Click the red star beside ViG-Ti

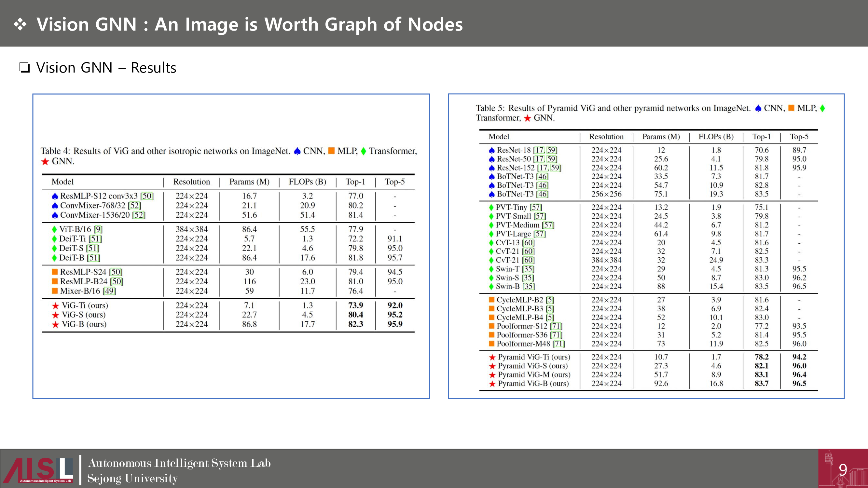(x=55, y=306)
